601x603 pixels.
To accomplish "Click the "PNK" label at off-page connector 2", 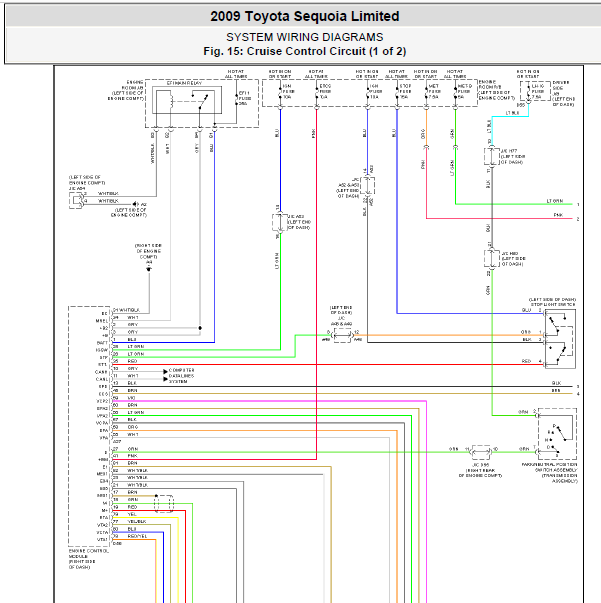I will coord(558,215).
